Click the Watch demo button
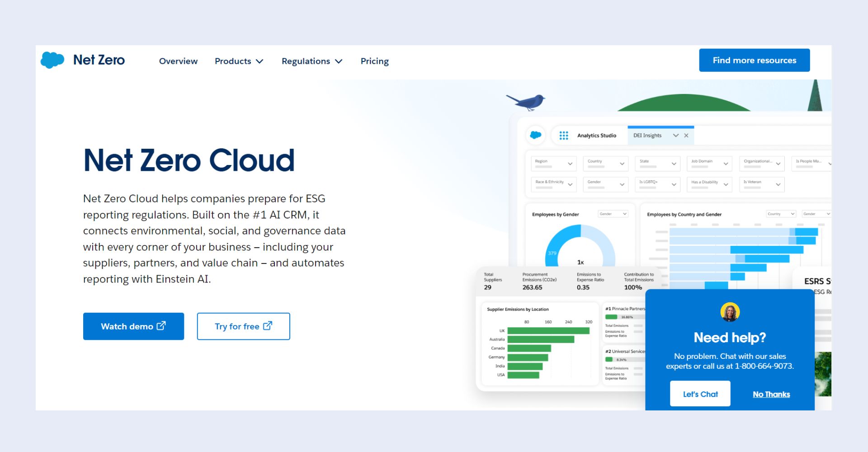This screenshot has width=868, height=452. tap(133, 326)
